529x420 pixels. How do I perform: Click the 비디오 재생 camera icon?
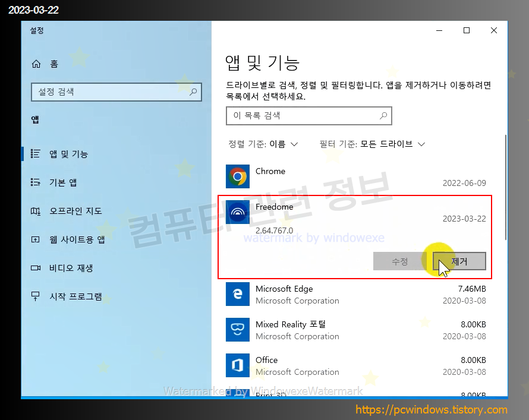tap(36, 268)
